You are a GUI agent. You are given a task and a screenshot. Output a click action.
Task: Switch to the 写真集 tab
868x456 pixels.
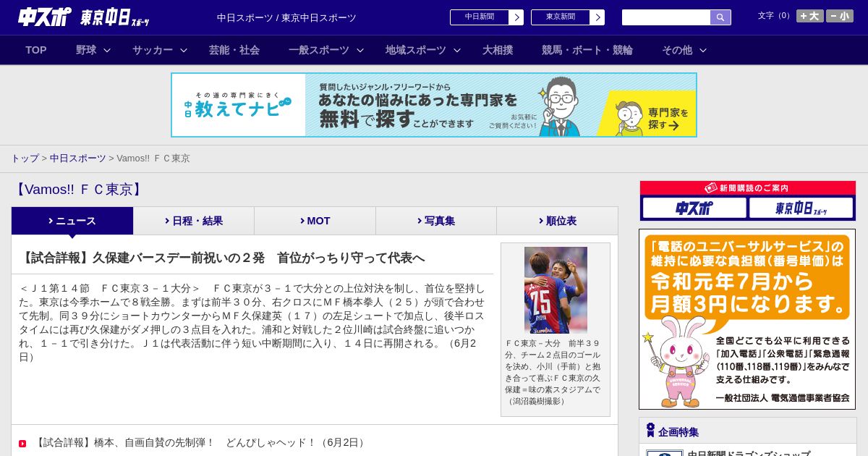point(436,221)
